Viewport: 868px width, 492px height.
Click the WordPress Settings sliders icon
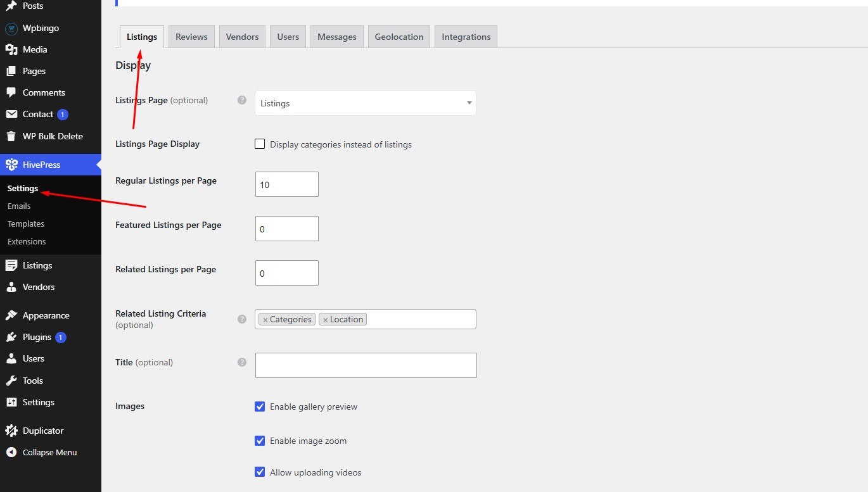click(11, 402)
